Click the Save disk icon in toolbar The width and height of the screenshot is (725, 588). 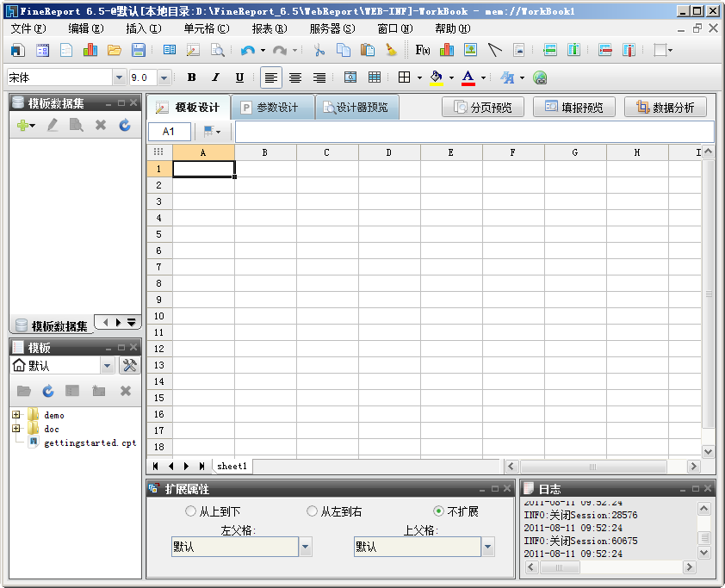pos(139,50)
